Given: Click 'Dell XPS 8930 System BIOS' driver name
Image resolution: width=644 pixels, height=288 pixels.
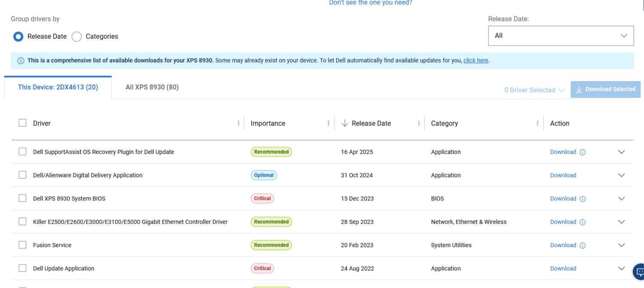Looking at the screenshot, I should point(69,199).
